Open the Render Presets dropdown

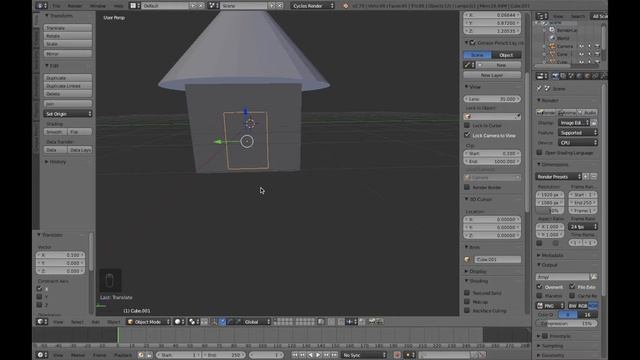[558, 177]
